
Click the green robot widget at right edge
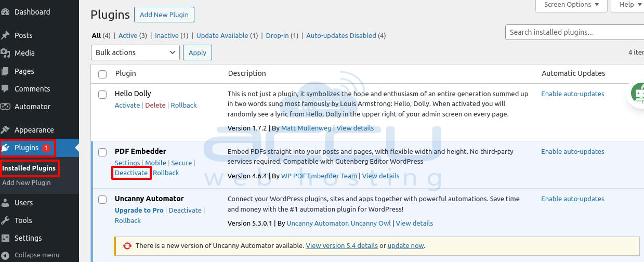coord(638,94)
